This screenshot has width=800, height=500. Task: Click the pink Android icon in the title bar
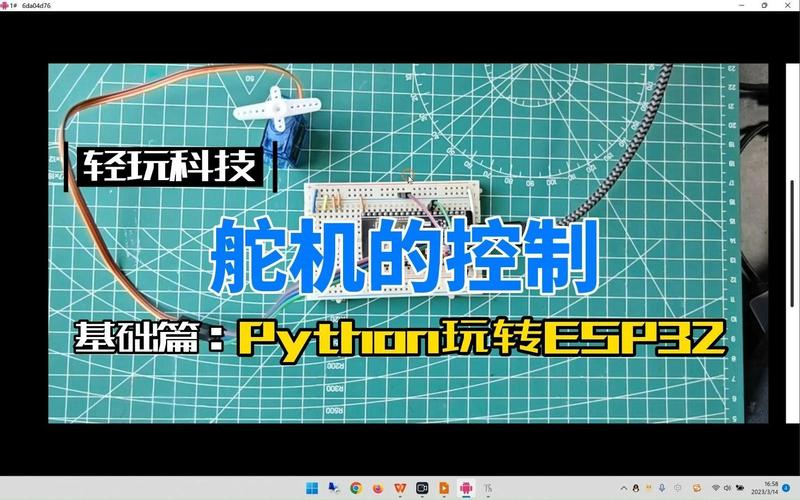point(5,5)
